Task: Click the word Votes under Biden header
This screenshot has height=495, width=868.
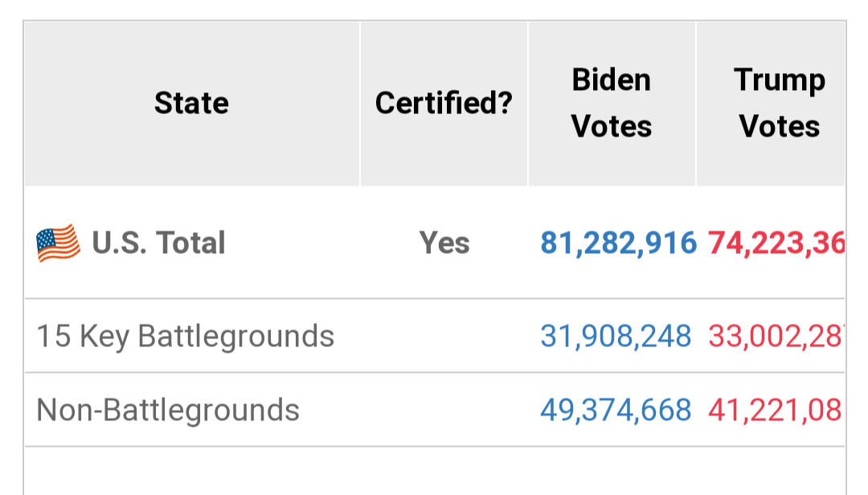Action: pyautogui.click(x=612, y=126)
